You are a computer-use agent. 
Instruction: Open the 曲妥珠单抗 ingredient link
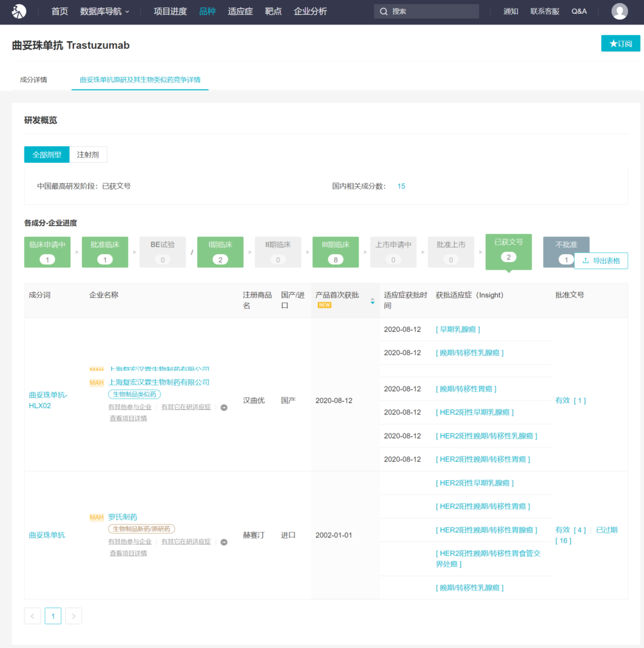[47, 535]
